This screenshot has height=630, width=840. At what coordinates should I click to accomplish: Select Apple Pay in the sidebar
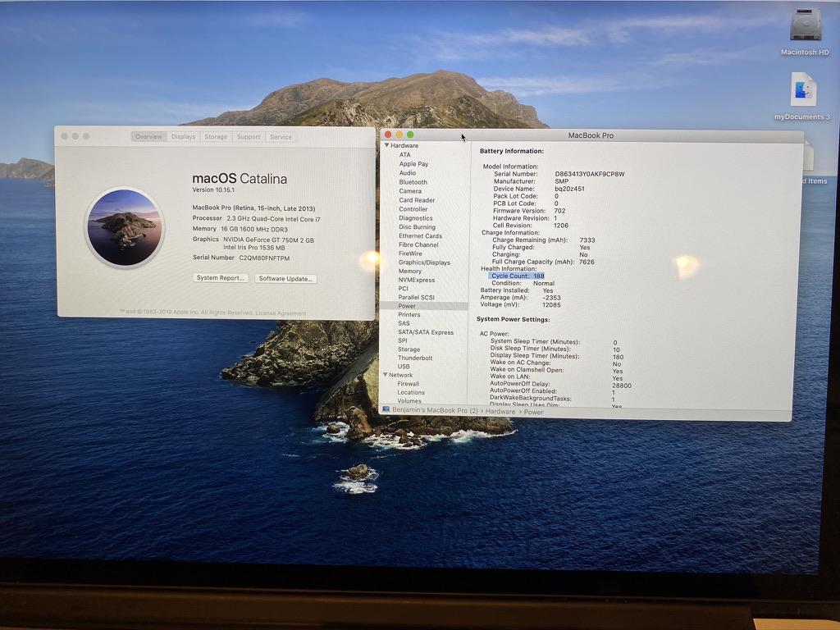pyautogui.click(x=413, y=164)
